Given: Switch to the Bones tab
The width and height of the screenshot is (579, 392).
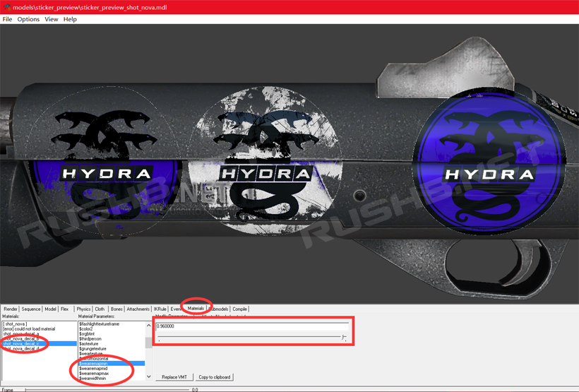Looking at the screenshot, I should pyautogui.click(x=117, y=309).
